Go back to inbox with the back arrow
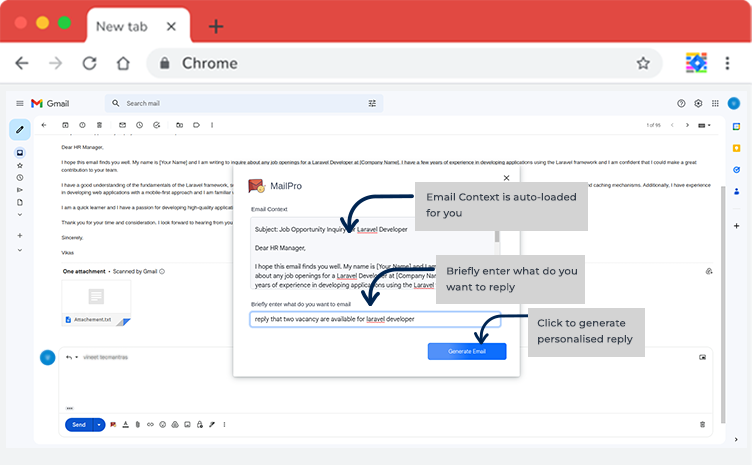The image size is (752, 465). click(x=44, y=125)
